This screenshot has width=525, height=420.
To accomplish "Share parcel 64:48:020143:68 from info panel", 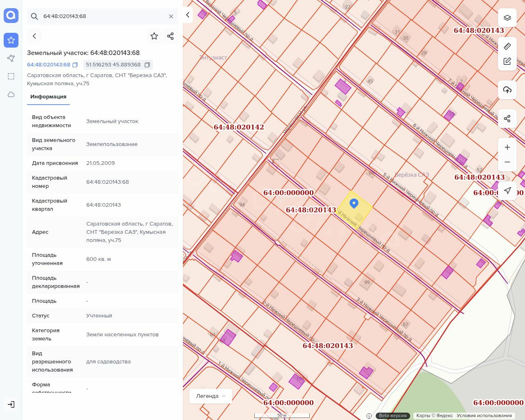I will coord(171,36).
